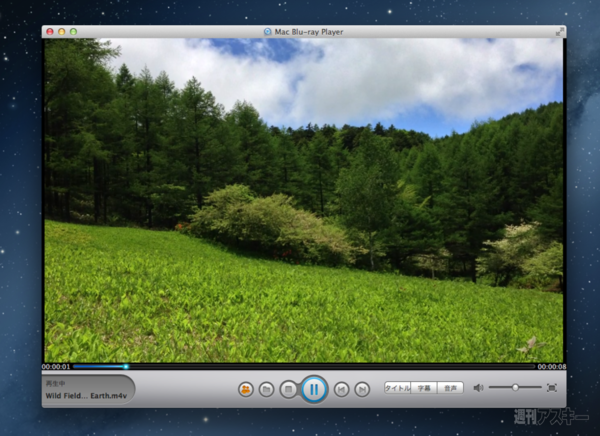Zoom the window with the green button
The image size is (600, 436).
73,31
